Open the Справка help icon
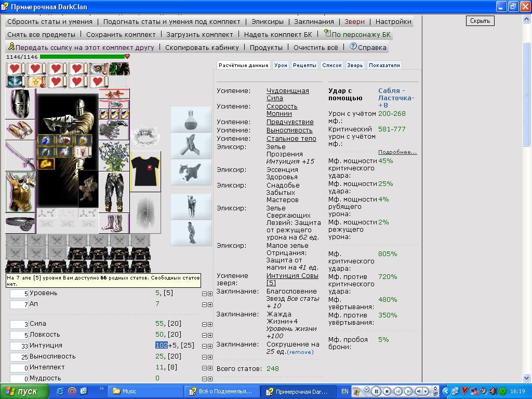This screenshot has height=399, width=532. [353, 46]
